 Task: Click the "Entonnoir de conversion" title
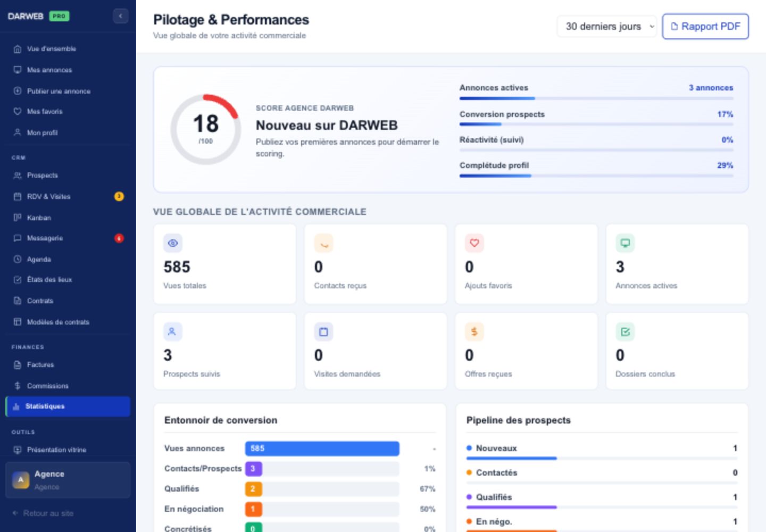click(221, 420)
